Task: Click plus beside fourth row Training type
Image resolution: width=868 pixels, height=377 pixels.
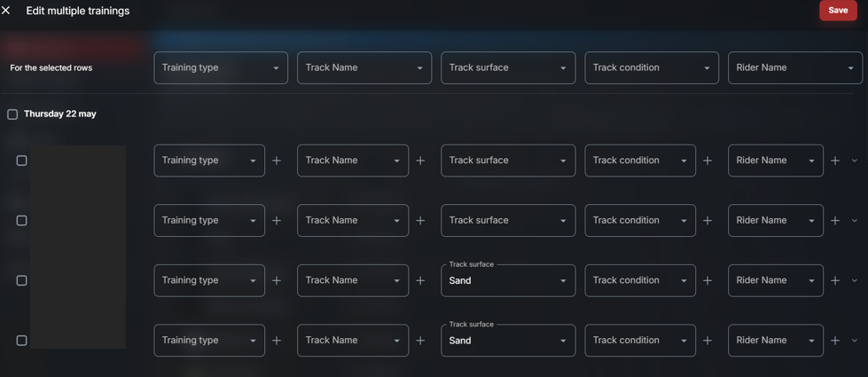Action: (277, 341)
